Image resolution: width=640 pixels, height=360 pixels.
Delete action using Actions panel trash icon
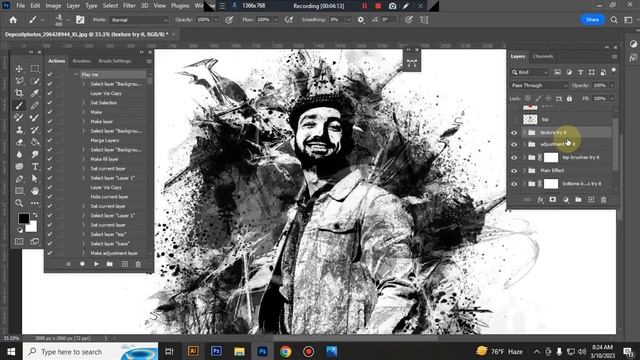point(138,264)
